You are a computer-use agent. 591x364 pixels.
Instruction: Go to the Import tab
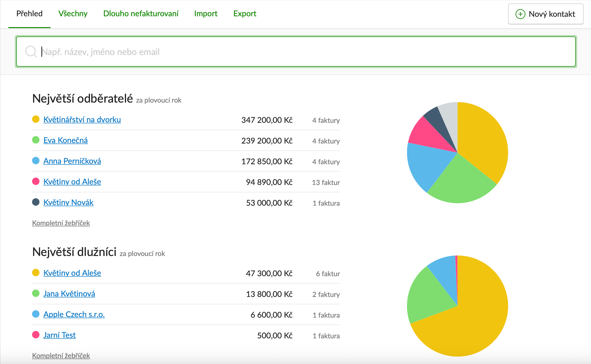[206, 14]
